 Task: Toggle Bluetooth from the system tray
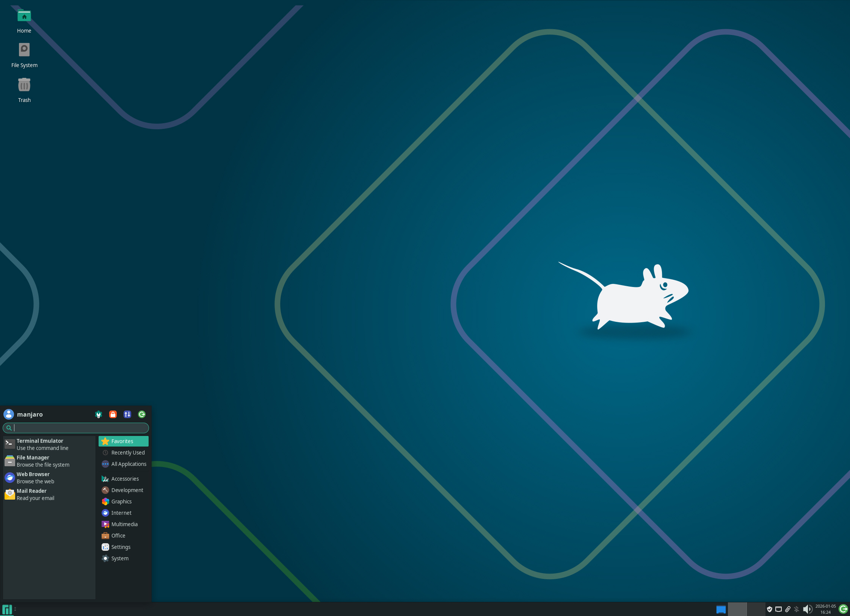pos(797,610)
